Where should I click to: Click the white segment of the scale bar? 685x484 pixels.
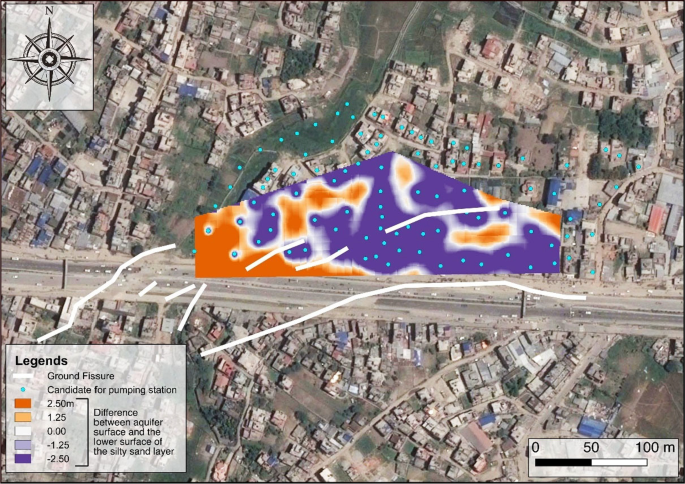click(x=619, y=463)
